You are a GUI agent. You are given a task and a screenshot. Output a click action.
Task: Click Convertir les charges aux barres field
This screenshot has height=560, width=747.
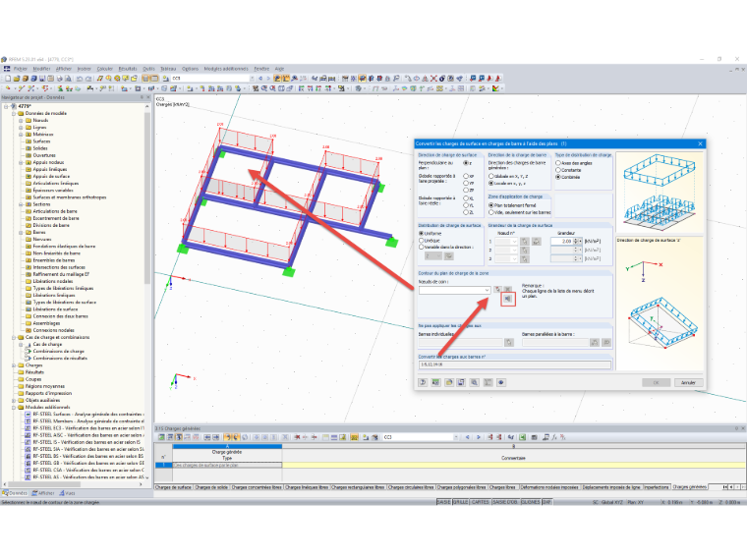[x=514, y=364]
